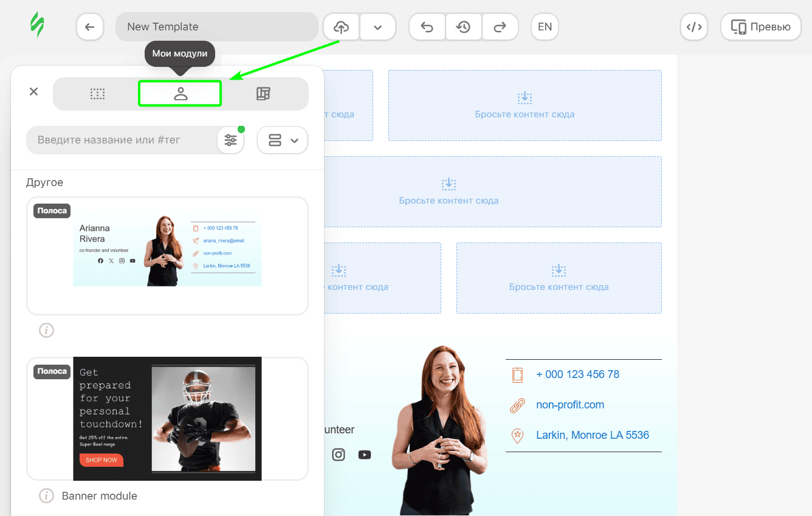Open the template library modules tab

coord(263,94)
